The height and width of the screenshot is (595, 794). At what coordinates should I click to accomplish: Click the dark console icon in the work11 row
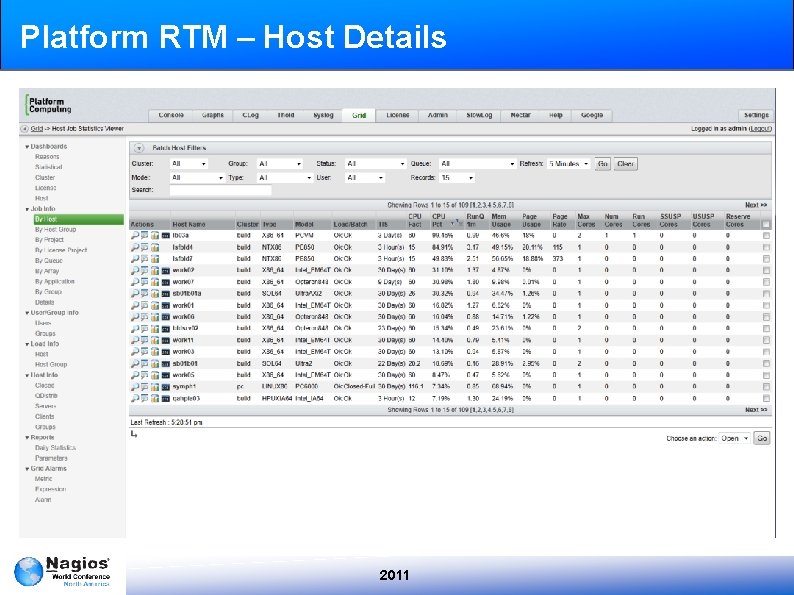166,341
